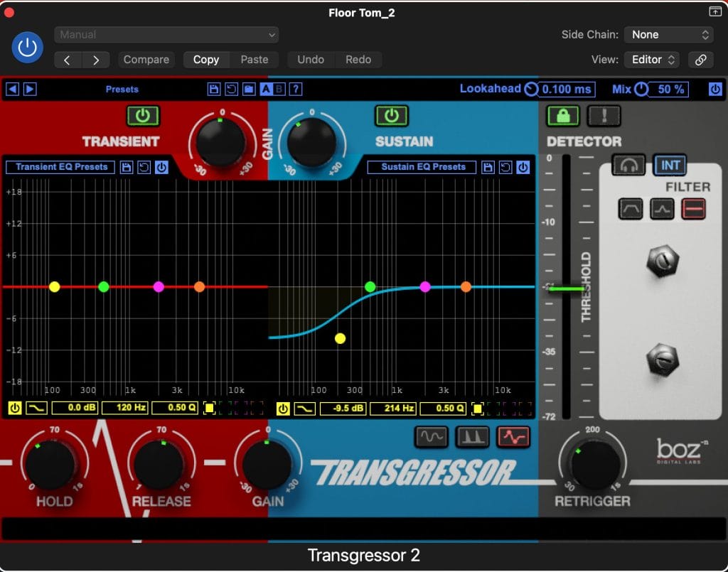The image size is (728, 572).
Task: Click the link chain icon near View
Action: pyautogui.click(x=700, y=60)
